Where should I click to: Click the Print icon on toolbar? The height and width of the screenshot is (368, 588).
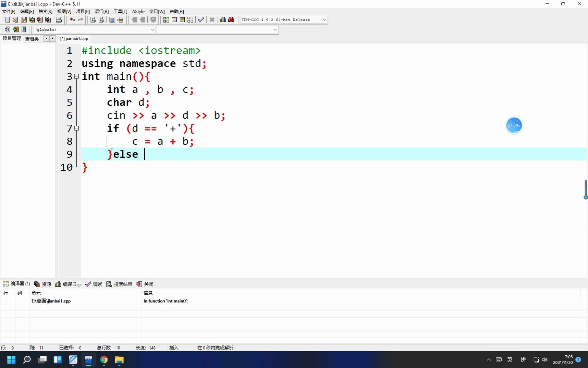click(59, 20)
